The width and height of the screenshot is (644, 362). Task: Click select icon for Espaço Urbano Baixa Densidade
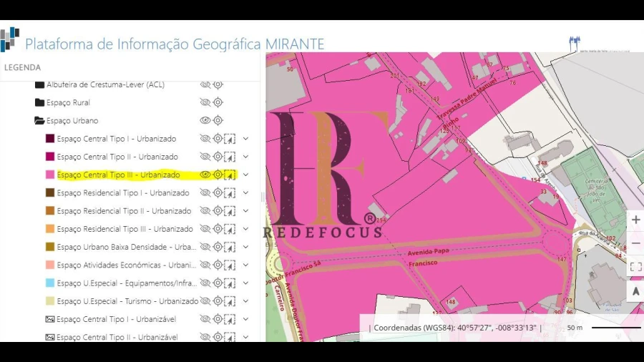pos(230,247)
